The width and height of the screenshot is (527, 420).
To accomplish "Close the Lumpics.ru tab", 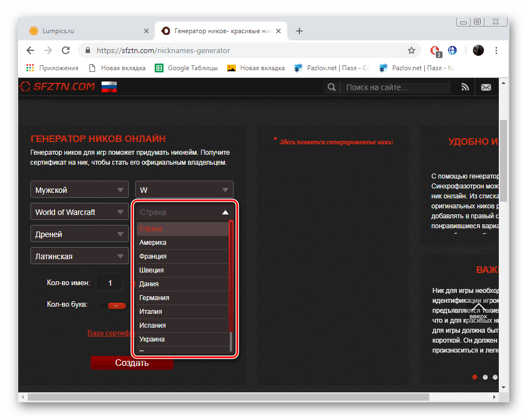I will (x=146, y=31).
